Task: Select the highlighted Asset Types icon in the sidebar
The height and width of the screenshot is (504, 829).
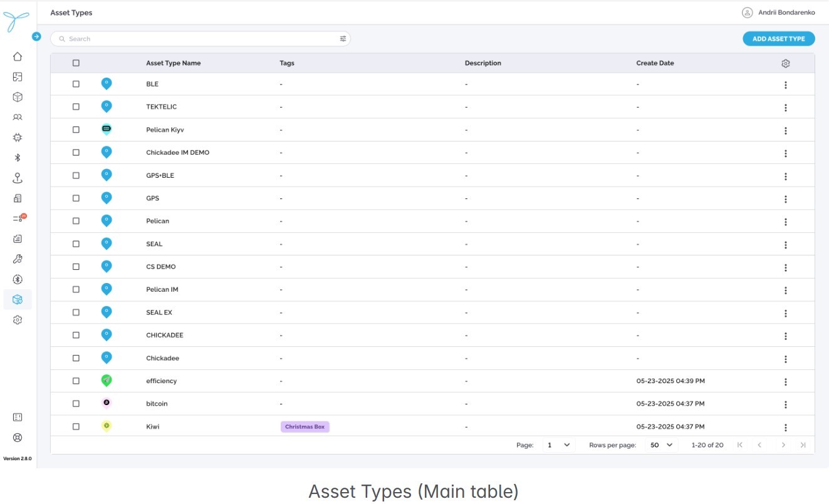Action: click(x=18, y=299)
